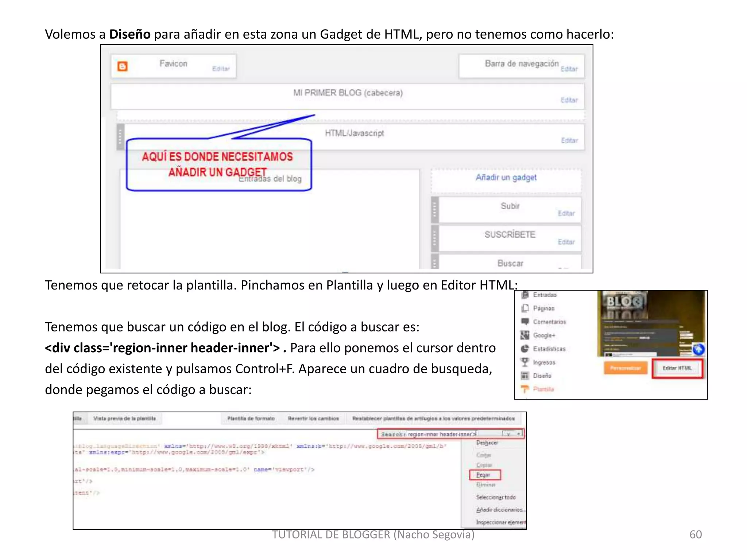Grab the Subir gadget drag handle

pyautogui.click(x=434, y=210)
